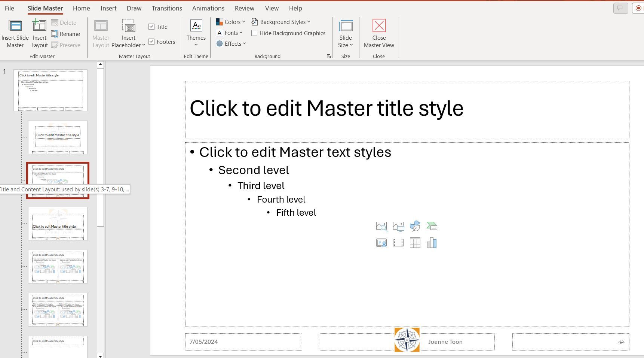Switch to the Animations ribbon tab

[x=208, y=8]
